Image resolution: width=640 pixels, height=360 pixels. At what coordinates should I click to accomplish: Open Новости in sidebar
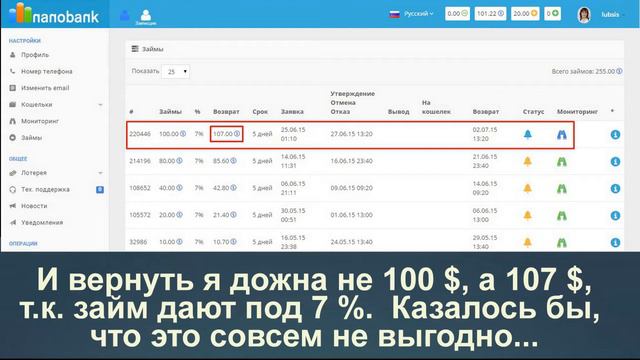coord(34,206)
